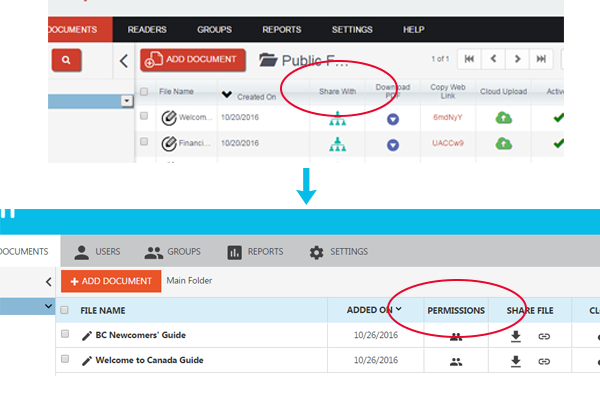Open REPORTS tab with chart icon
Screen dimensions: 600x400
(255, 252)
